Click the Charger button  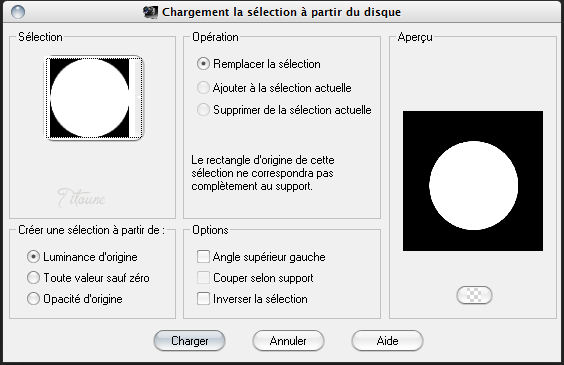click(189, 341)
